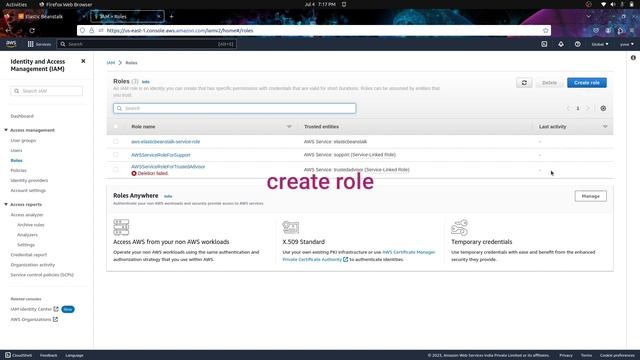Open AWSServiceRoleForTrustedAdvisor role link

tap(168, 167)
